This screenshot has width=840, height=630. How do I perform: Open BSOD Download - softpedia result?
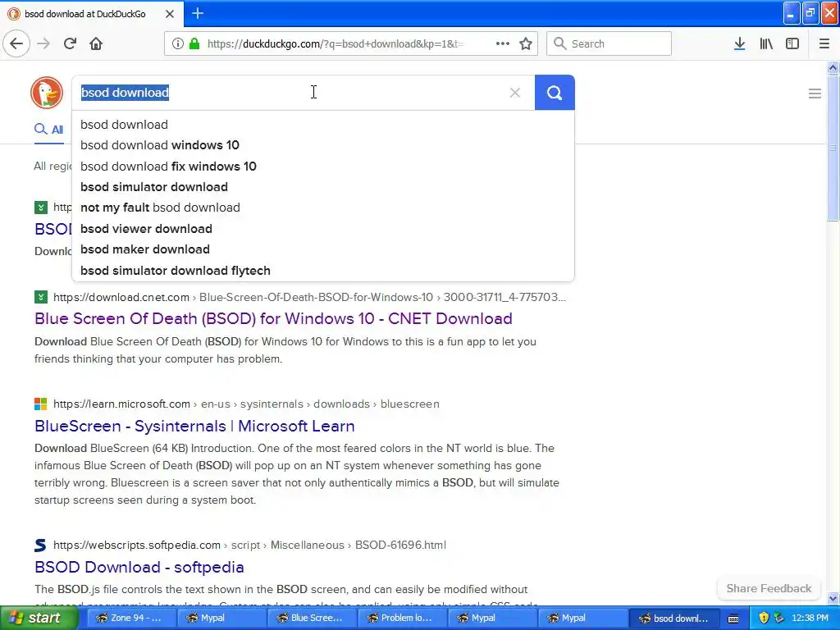point(139,567)
